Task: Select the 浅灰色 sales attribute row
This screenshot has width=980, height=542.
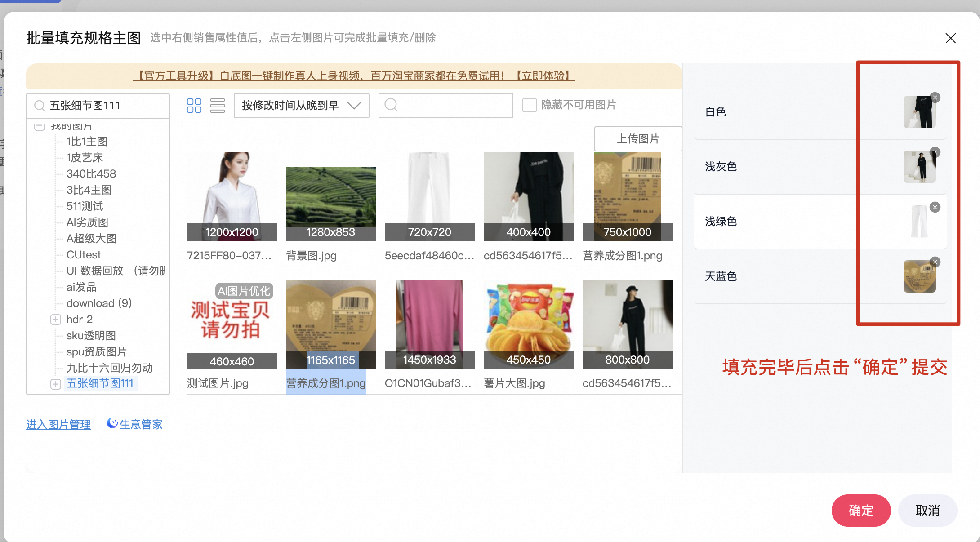Action: click(x=820, y=167)
